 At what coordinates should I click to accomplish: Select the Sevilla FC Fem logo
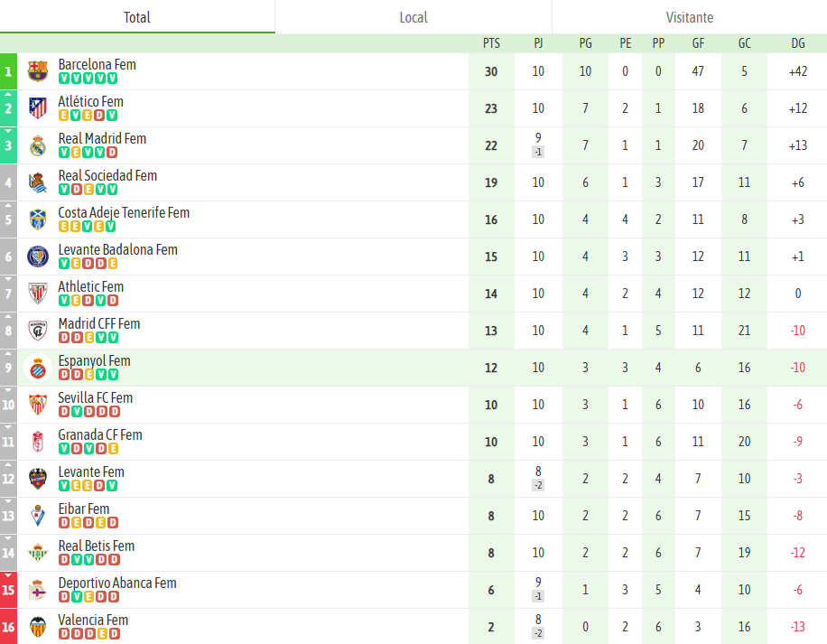pyautogui.click(x=37, y=404)
